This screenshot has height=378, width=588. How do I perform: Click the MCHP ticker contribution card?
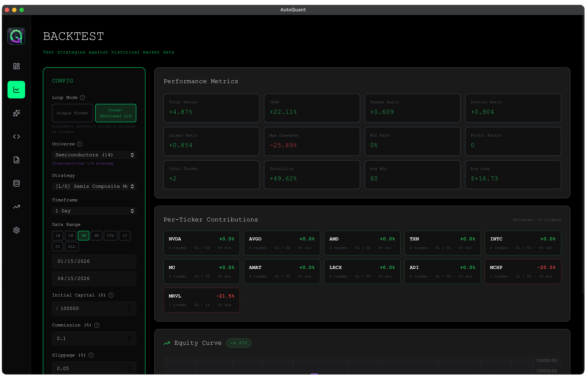click(523, 272)
